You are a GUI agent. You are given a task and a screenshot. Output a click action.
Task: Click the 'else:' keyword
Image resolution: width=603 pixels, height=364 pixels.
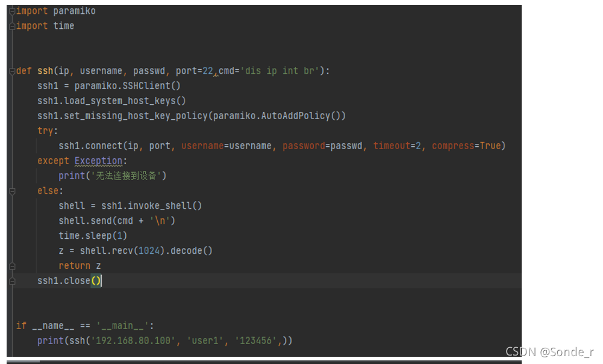point(50,191)
